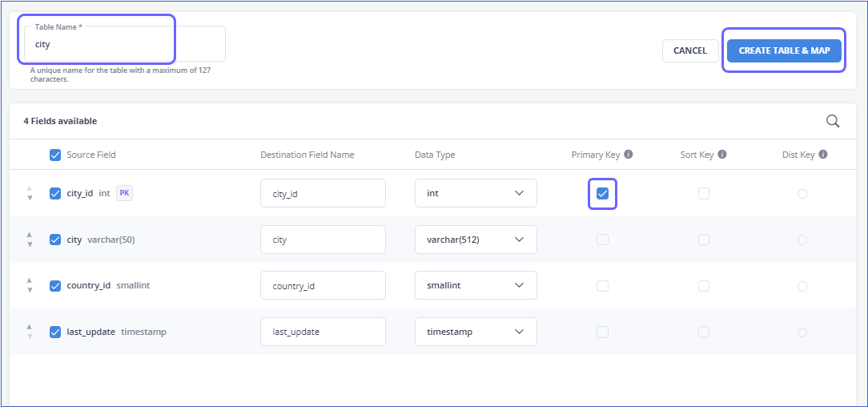Click the reorder arrows for last_update row
Image resolution: width=868 pixels, height=407 pixels.
30,332
